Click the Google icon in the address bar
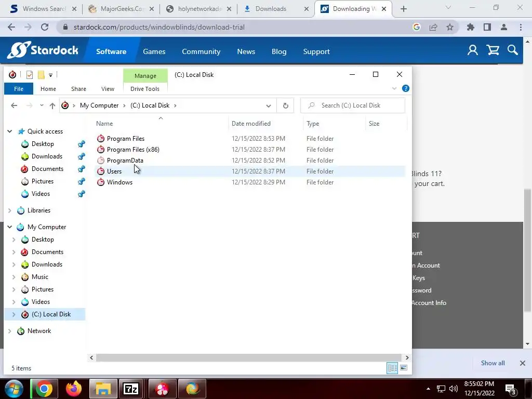 (417, 27)
